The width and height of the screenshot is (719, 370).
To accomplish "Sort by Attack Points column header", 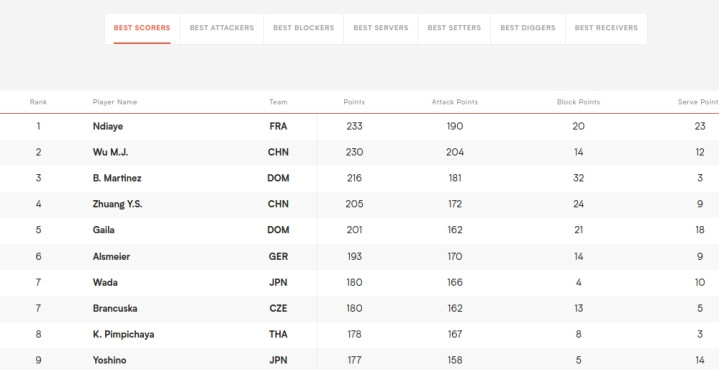I will coord(454,102).
